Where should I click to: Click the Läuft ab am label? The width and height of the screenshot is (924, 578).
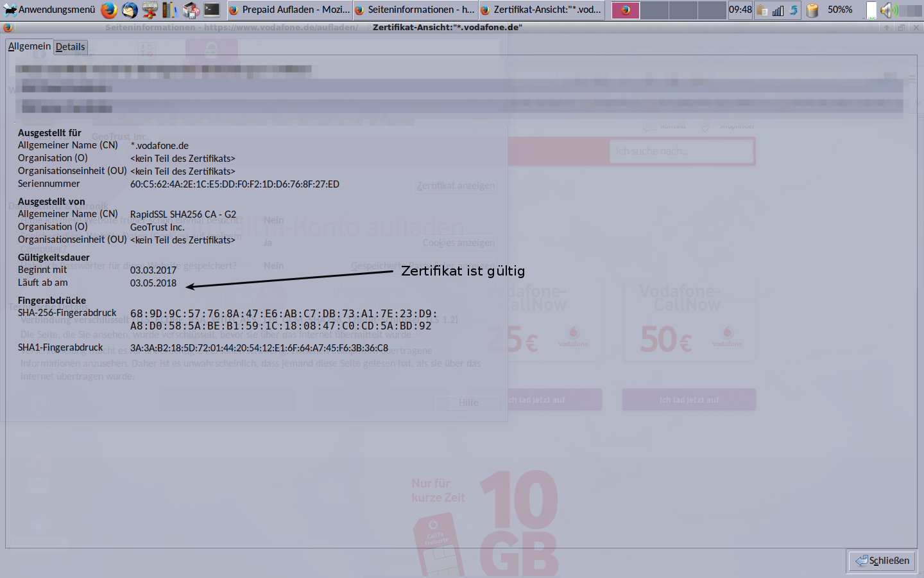[43, 283]
